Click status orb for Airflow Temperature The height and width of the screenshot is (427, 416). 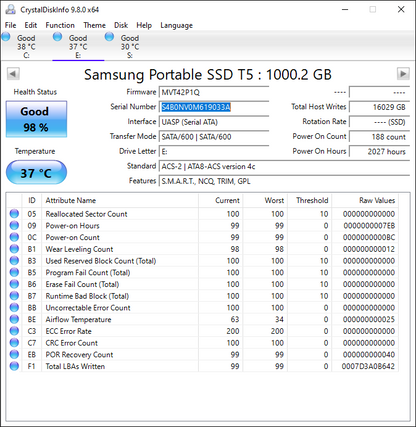(x=14, y=319)
